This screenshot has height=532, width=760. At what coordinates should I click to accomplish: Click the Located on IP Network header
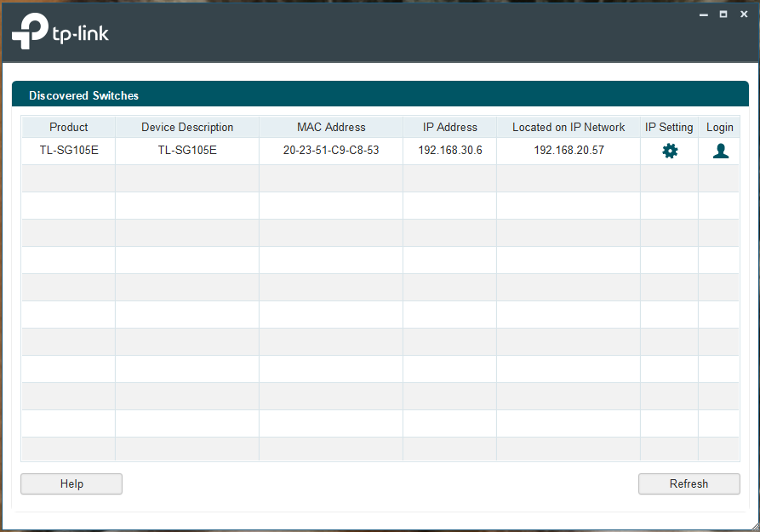tap(569, 127)
